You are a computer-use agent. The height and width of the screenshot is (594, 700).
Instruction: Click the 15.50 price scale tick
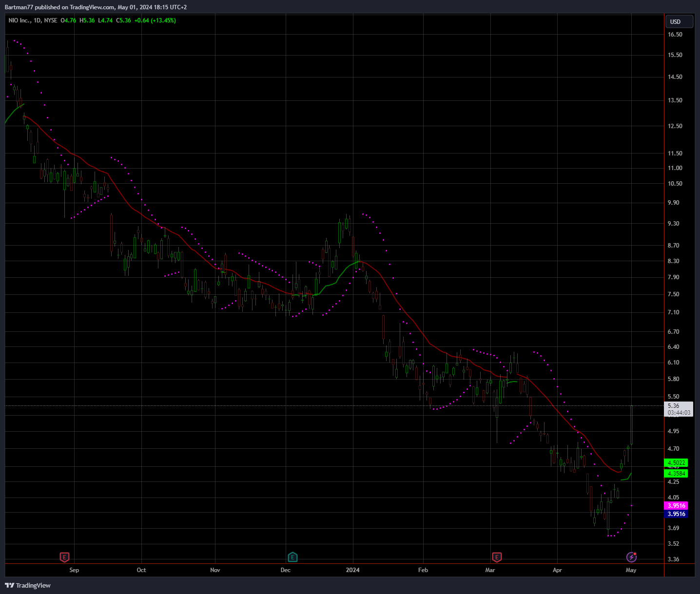tap(675, 55)
